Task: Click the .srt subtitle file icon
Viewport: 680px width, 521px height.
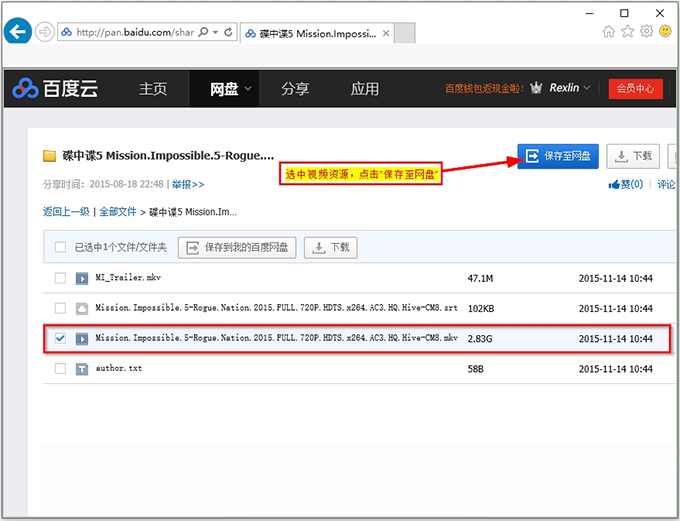Action: (x=82, y=308)
